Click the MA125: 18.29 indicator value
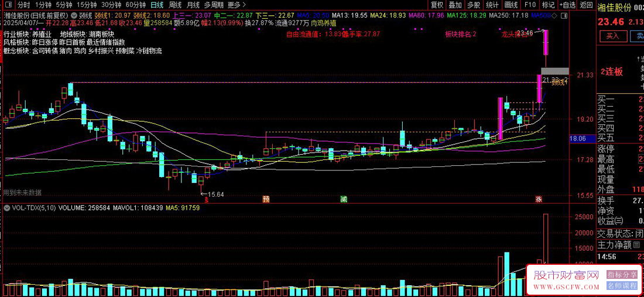 pyautogui.click(x=467, y=16)
